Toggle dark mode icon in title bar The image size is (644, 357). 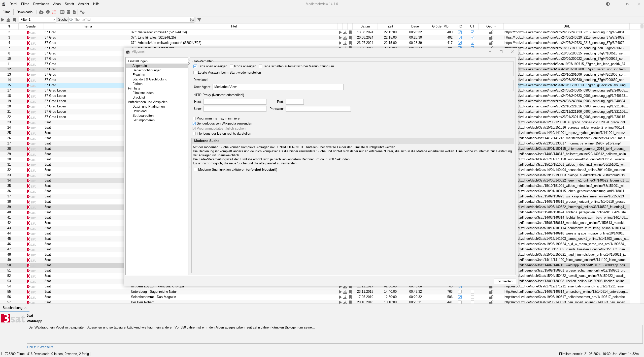608,4
